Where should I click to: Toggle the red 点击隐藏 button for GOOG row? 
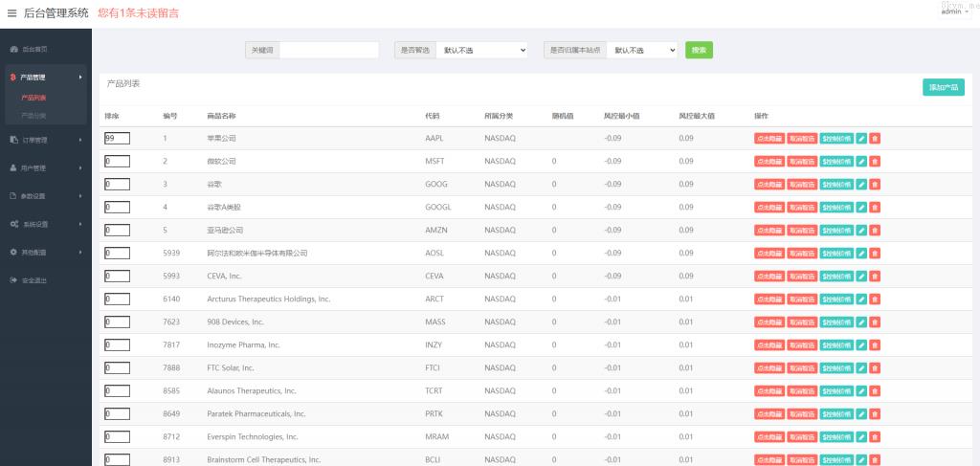click(769, 185)
